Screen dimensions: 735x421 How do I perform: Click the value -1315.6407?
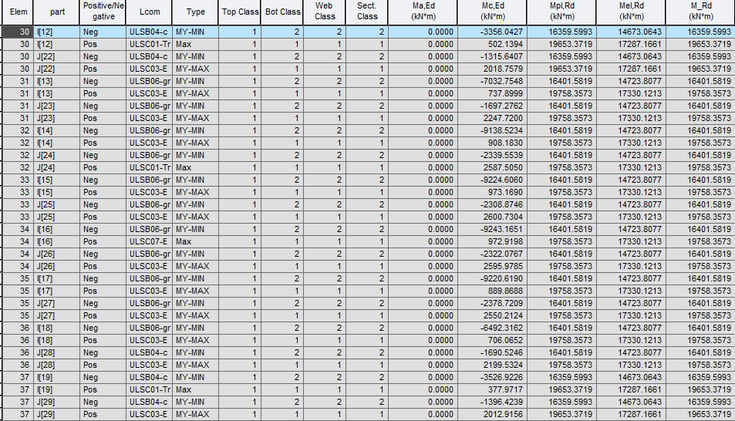pos(492,57)
